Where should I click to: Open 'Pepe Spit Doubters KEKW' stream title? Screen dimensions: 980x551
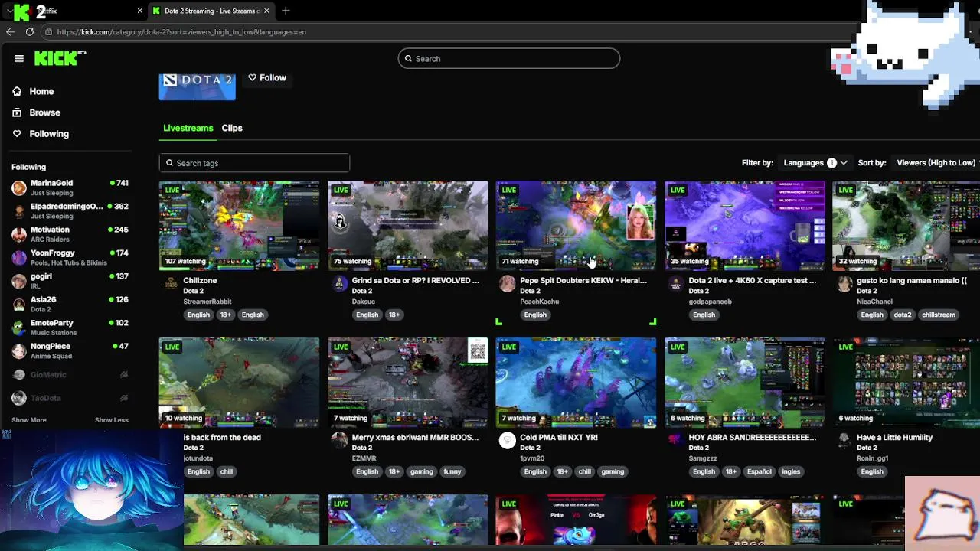click(583, 280)
